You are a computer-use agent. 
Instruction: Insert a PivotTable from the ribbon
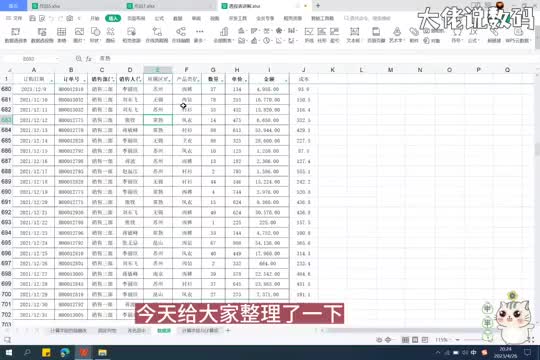(x=15, y=35)
